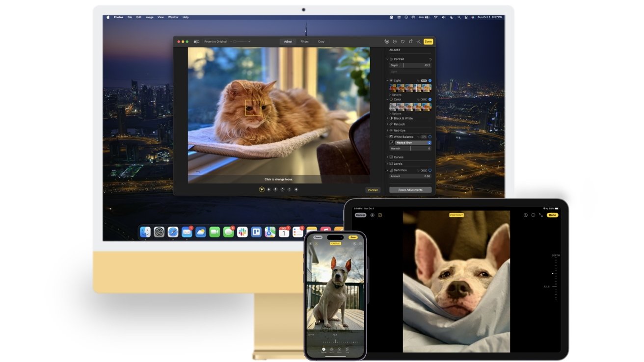644x362 pixels.
Task: Click the cat's face to change focus
Action: point(253,107)
